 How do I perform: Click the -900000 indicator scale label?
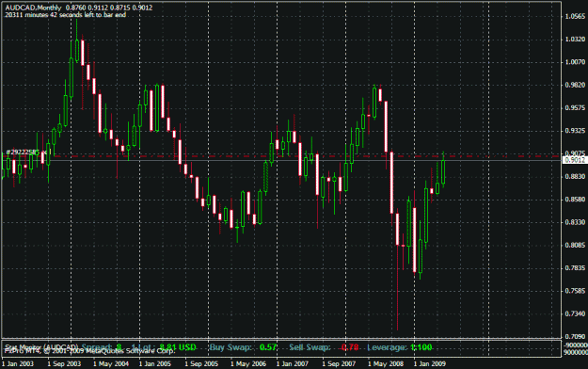(576, 345)
